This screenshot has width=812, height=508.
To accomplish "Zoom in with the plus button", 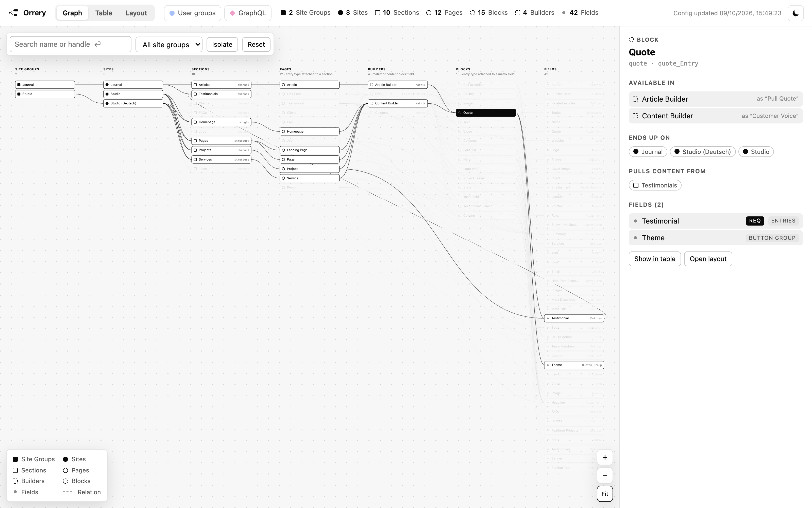I will pyautogui.click(x=605, y=457).
